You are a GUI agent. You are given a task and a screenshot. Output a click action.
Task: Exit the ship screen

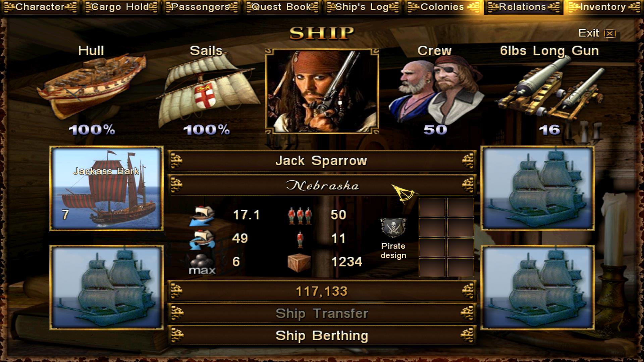tap(597, 33)
